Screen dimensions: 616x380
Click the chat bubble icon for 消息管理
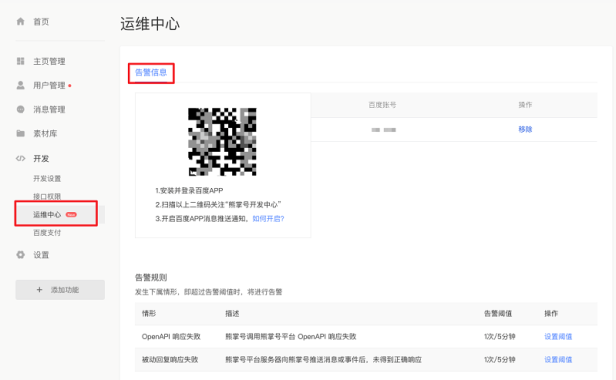click(x=20, y=109)
